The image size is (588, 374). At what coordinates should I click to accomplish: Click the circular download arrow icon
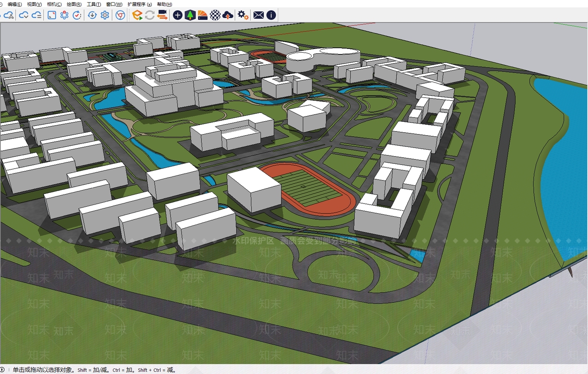[92, 15]
